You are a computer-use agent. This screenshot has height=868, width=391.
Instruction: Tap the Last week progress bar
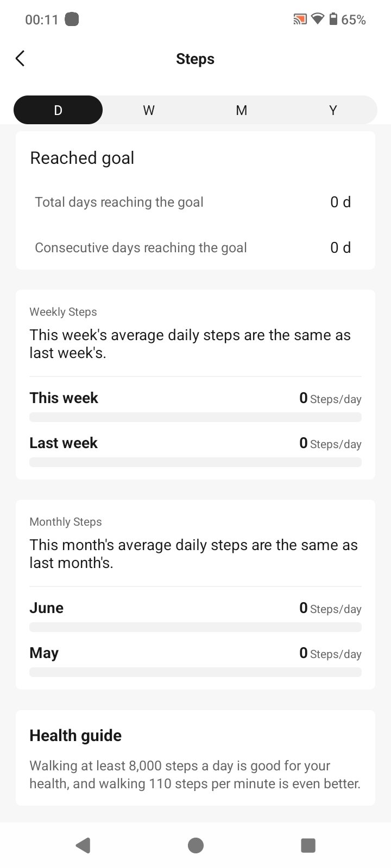(x=195, y=462)
